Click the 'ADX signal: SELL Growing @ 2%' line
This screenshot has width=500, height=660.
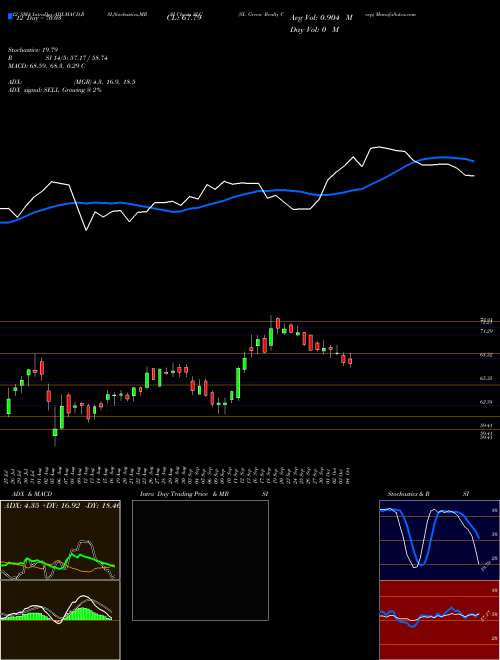[55, 90]
